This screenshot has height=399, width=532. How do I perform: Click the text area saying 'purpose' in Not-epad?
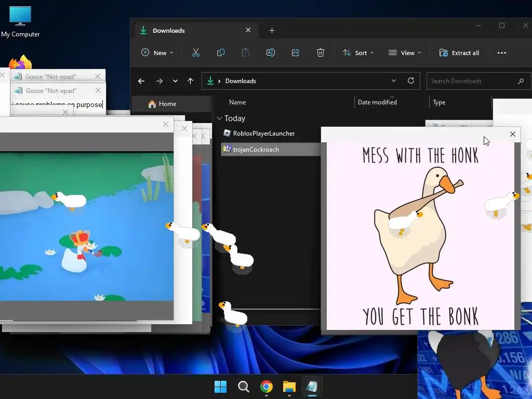tap(89, 104)
